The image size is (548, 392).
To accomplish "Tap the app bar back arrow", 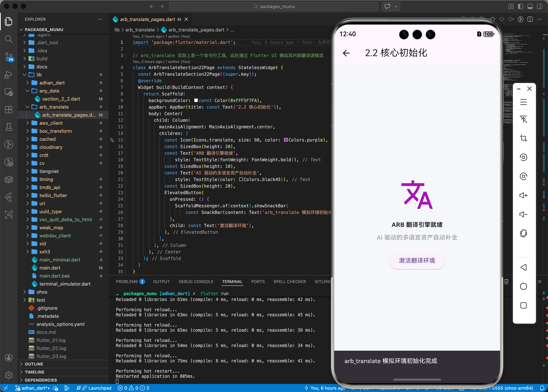I will point(346,53).
